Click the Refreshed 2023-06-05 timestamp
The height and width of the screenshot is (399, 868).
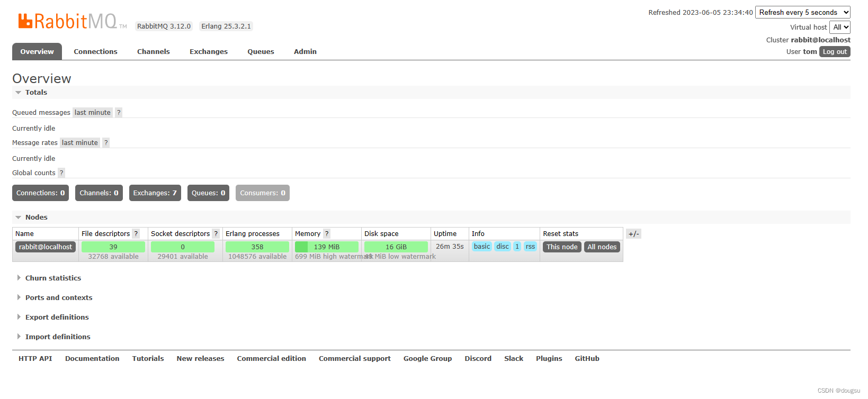point(701,13)
